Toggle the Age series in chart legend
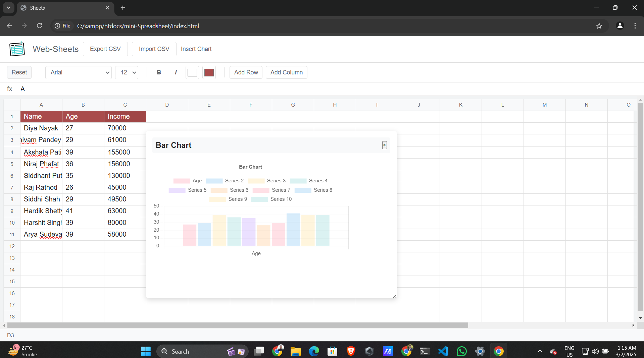 click(x=188, y=181)
